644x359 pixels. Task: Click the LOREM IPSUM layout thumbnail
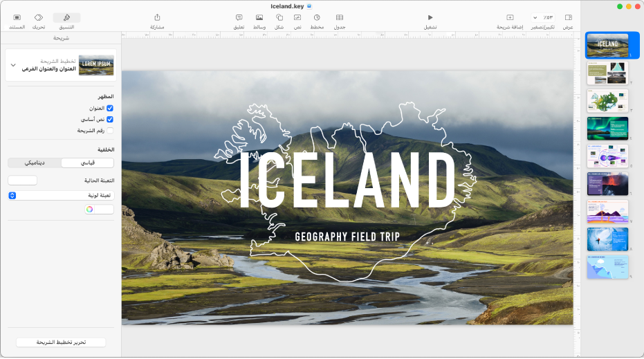96,65
